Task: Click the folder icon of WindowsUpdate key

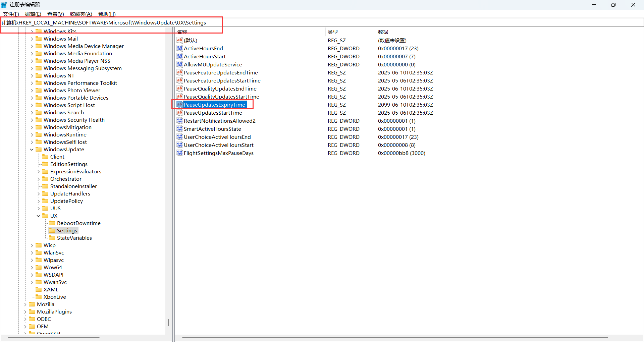Action: (x=39, y=149)
